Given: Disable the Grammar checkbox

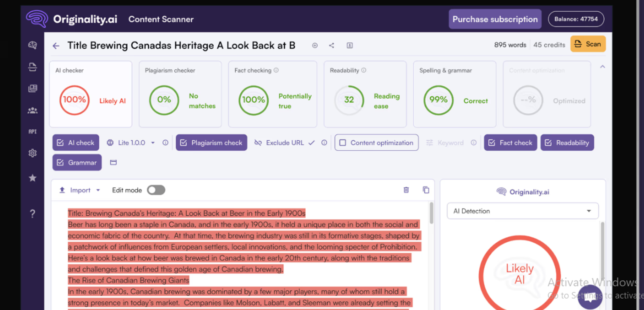Looking at the screenshot, I should (x=77, y=162).
